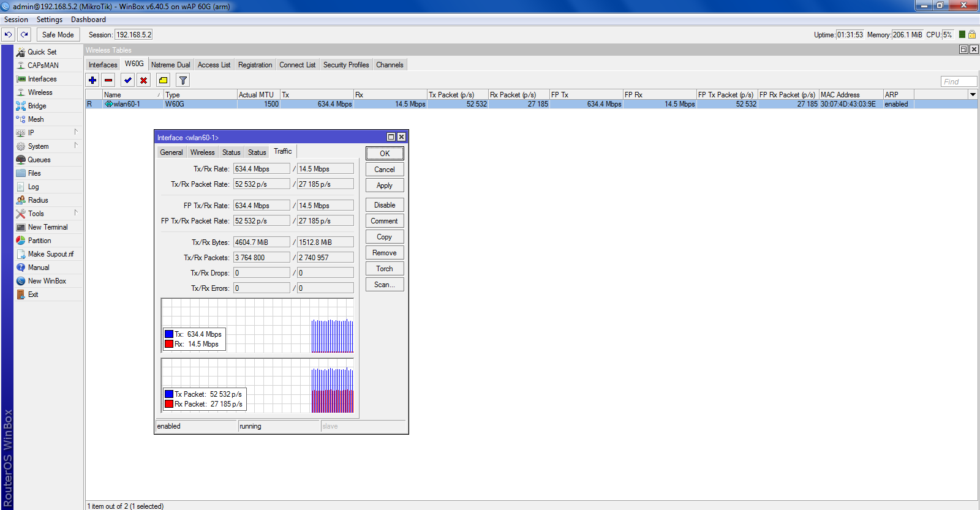Viewport: 980px width, 510px height.
Task: Switch to Registration tab
Action: click(255, 65)
